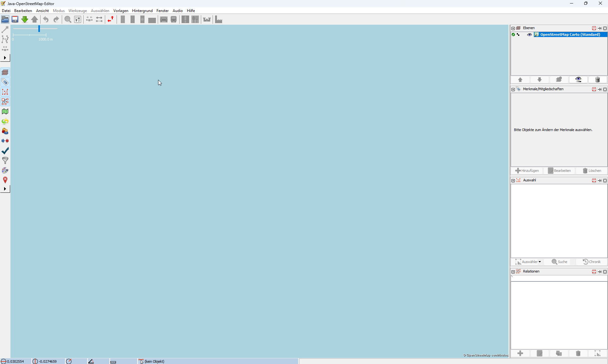Screen dimensions: 608x364
Task: Open the validation checkmark panel icon
Action: (x=5, y=151)
